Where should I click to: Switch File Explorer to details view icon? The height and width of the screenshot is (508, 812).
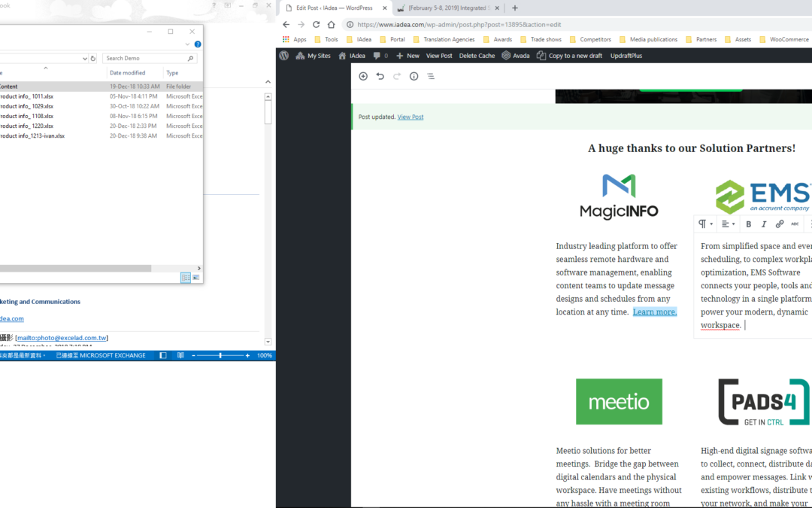186,278
